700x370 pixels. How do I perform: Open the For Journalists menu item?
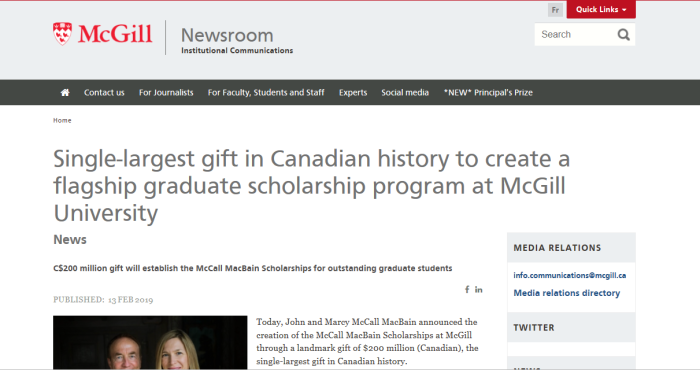pyautogui.click(x=166, y=92)
